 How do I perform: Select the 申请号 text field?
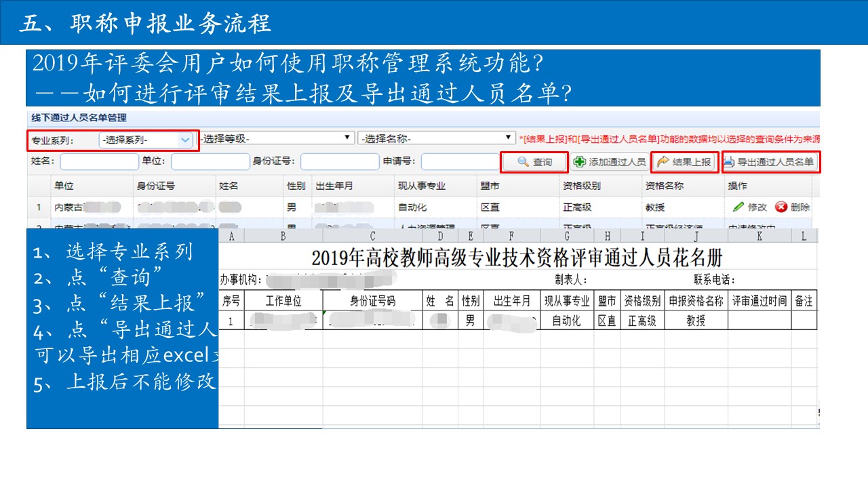pyautogui.click(x=460, y=162)
